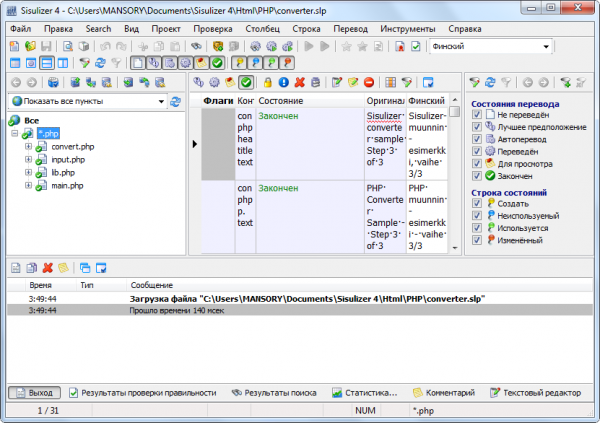The image size is (600, 423).
Task: Switch to the 'Результаты поиска' tab
Action: tap(275, 393)
